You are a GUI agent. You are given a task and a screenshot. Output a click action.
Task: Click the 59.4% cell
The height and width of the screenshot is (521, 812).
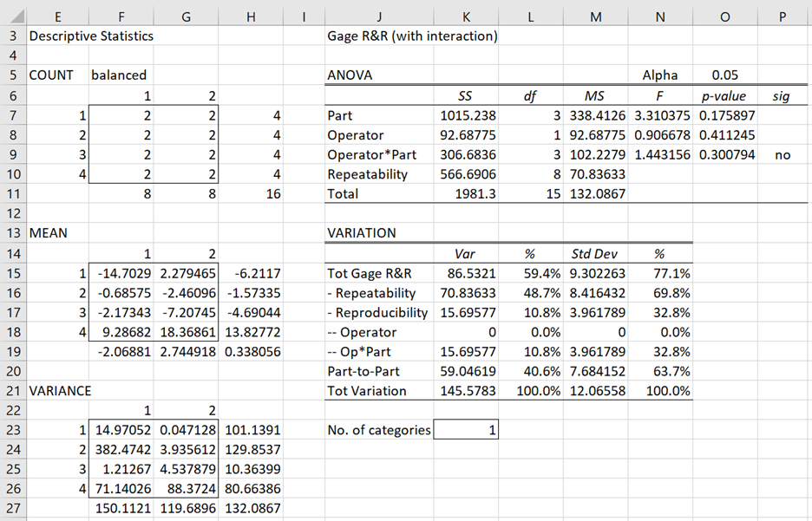coord(531,273)
